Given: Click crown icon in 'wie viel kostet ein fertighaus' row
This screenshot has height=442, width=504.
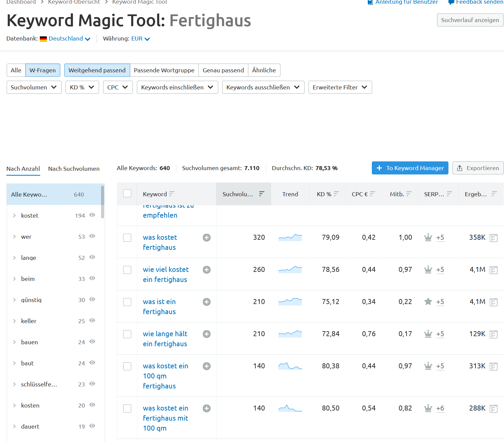Looking at the screenshot, I should (x=428, y=270).
